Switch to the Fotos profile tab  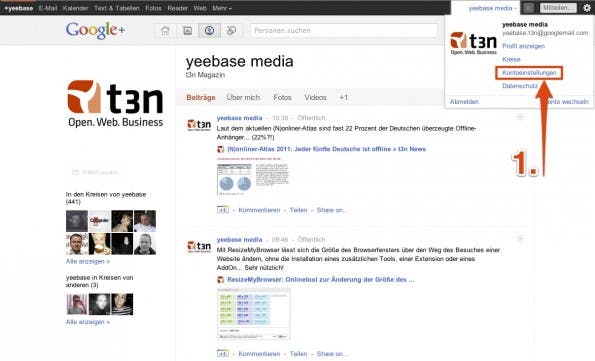click(x=282, y=98)
